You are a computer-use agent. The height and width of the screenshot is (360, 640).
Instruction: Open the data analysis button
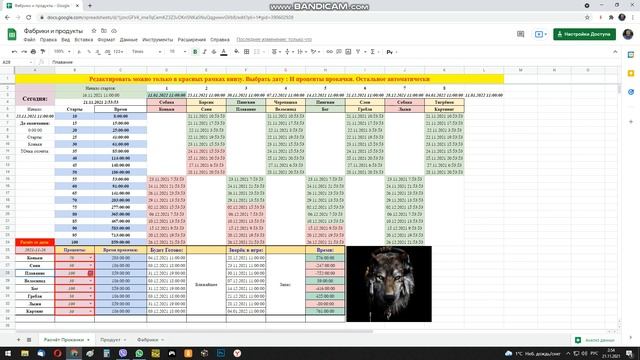594,340
